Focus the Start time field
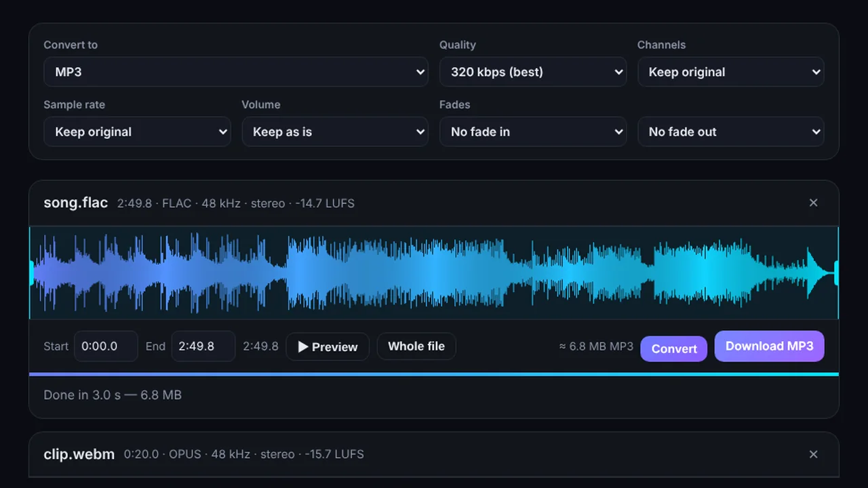 tap(106, 346)
